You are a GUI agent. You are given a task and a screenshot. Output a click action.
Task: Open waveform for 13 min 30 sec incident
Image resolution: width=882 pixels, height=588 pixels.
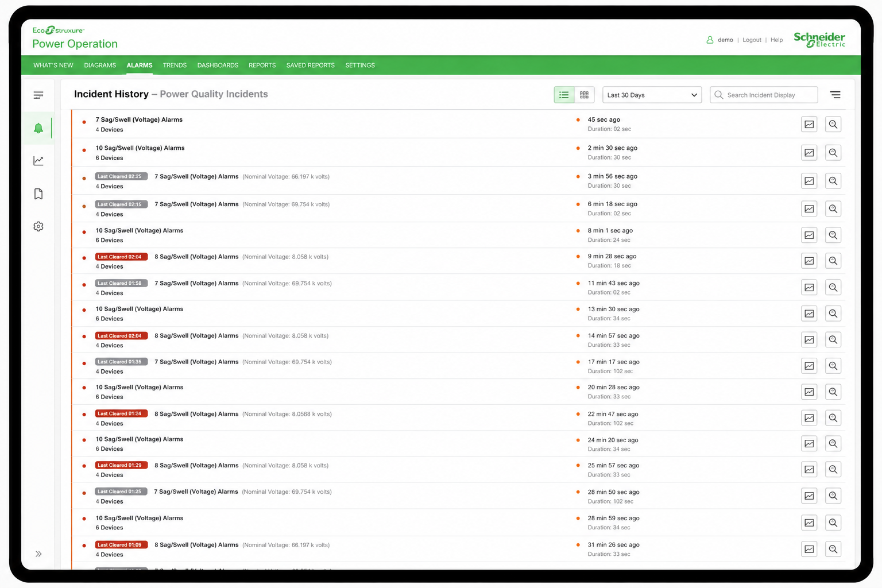point(809,314)
